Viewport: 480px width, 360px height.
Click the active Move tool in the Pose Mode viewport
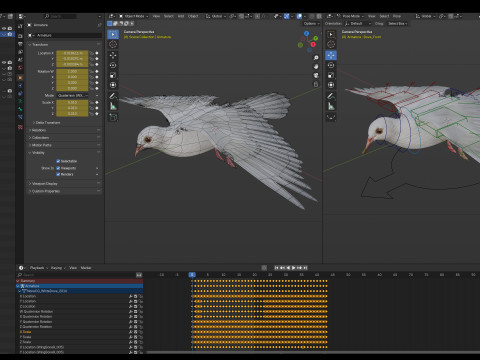point(331,55)
